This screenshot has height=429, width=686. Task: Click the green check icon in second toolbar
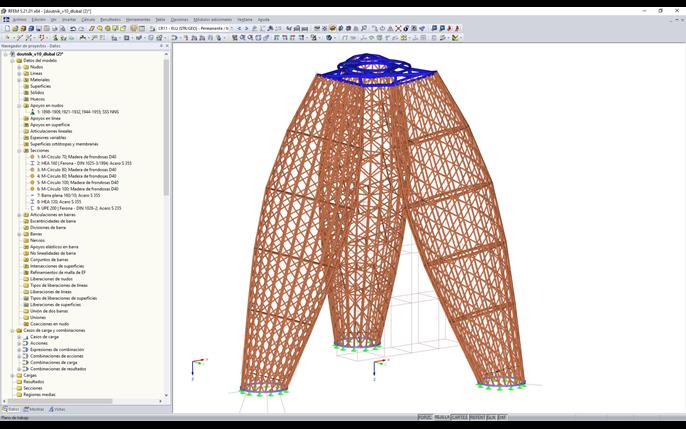pos(455,38)
